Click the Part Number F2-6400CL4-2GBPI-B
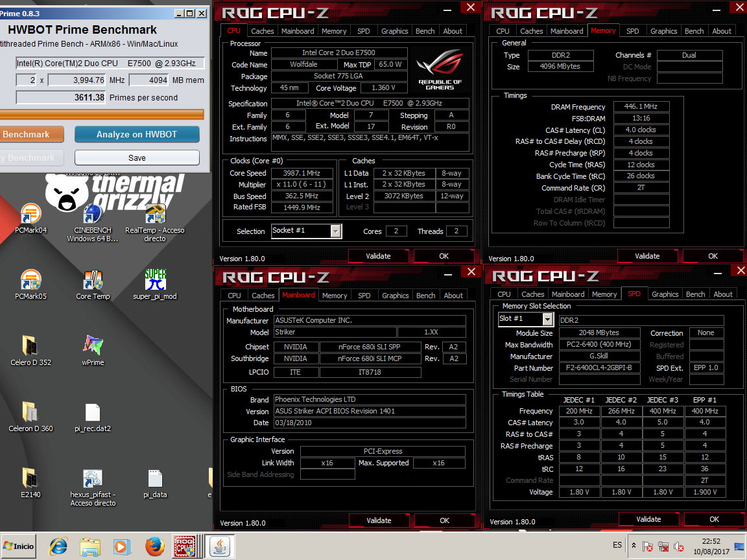The image size is (747, 560). click(x=599, y=367)
